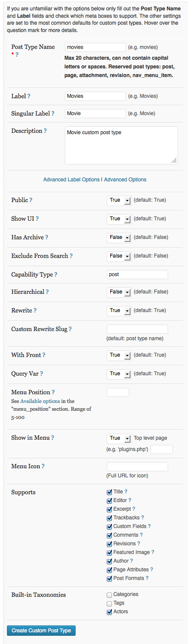Click the question mark beside Menu Icon
Screen dimensions: 188x644
click(x=43, y=467)
